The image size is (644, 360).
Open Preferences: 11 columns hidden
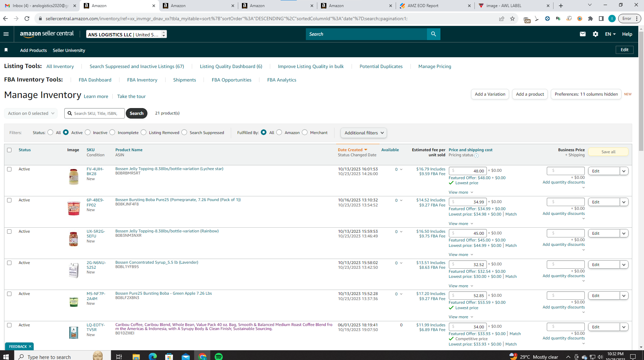coord(586,94)
